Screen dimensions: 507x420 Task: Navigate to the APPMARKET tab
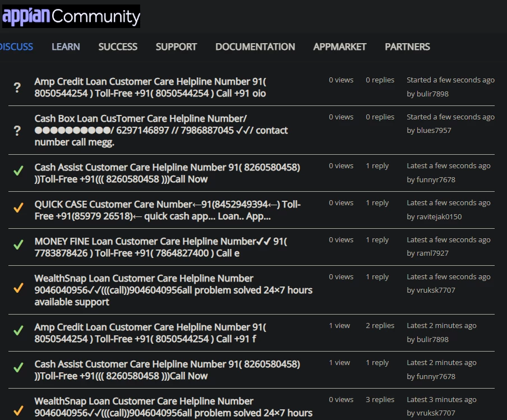click(x=339, y=47)
